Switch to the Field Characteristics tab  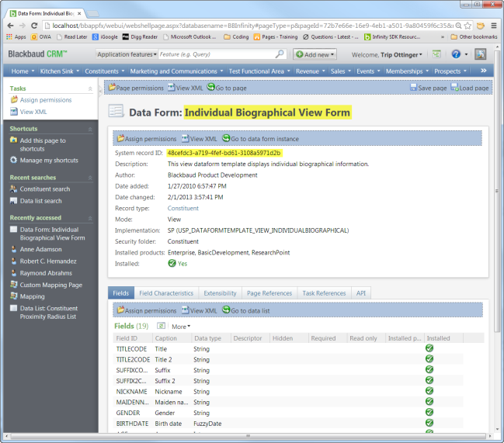165,293
